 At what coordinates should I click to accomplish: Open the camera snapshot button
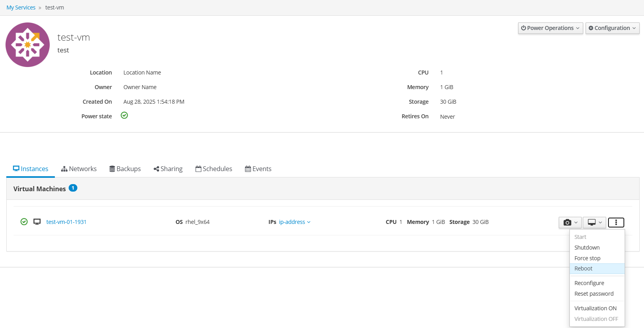570,222
